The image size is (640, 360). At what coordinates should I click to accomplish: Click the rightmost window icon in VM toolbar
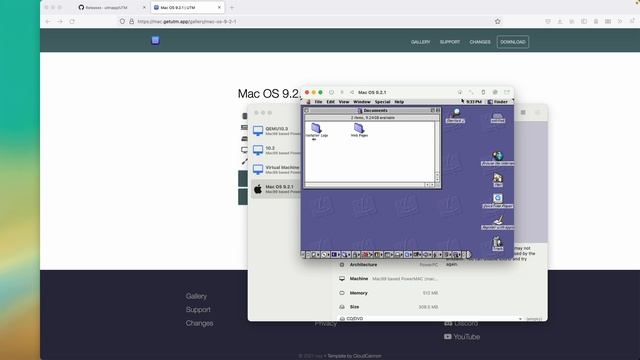(507, 92)
